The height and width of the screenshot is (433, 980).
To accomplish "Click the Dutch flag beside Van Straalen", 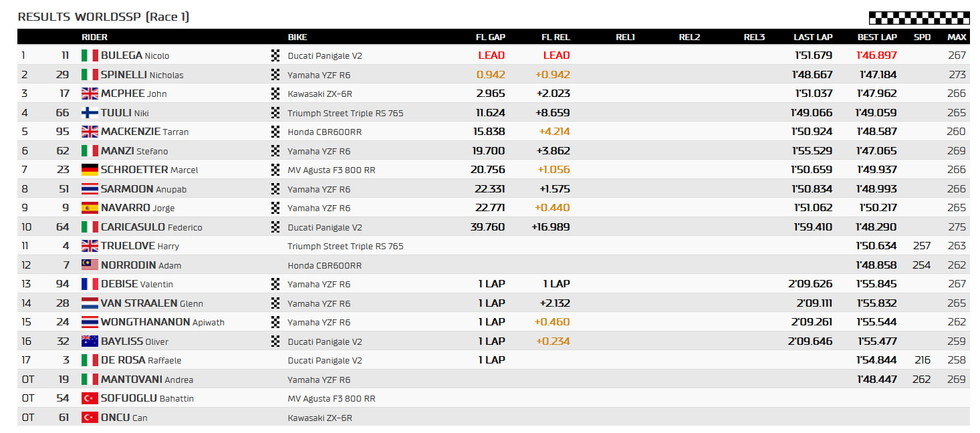I will 90,303.
